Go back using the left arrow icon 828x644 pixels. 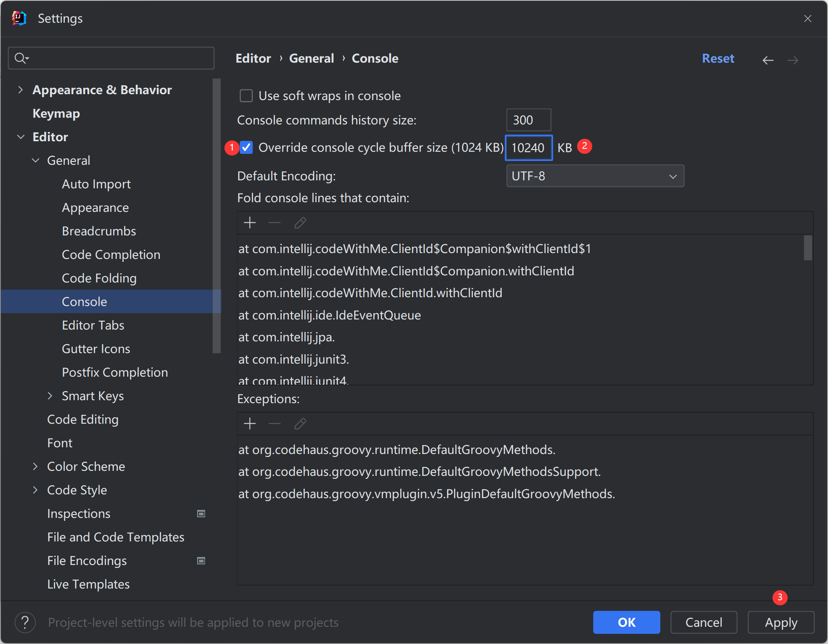pyautogui.click(x=768, y=60)
